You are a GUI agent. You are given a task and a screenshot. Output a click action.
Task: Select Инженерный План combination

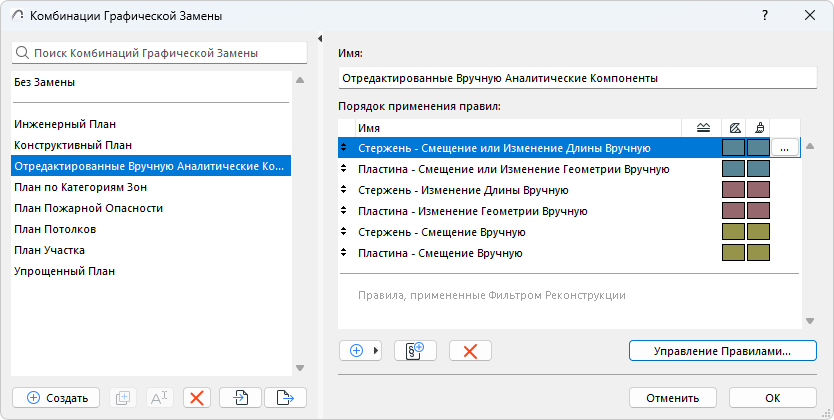pyautogui.click(x=66, y=124)
